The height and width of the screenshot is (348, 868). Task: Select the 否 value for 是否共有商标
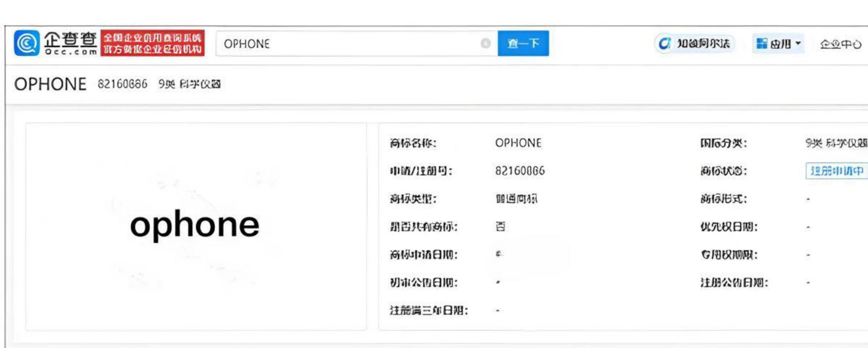501,227
